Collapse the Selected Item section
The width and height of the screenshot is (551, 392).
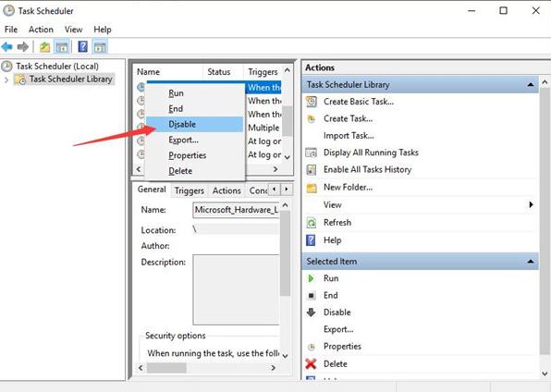coord(531,262)
